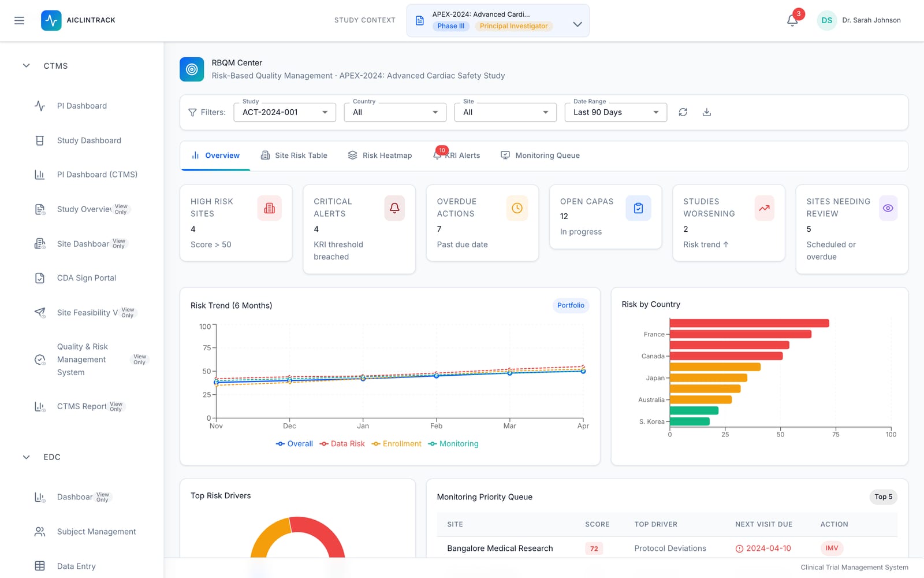This screenshot has width=924, height=578.
Task: Click Bangalore Medical Research site row
Action: 668,548
